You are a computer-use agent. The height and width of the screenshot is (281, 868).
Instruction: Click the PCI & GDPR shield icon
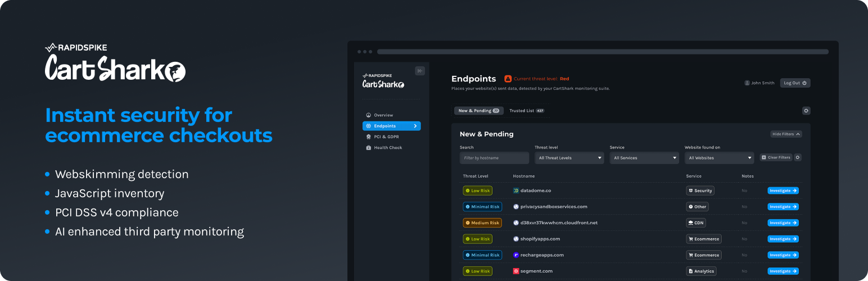369,137
